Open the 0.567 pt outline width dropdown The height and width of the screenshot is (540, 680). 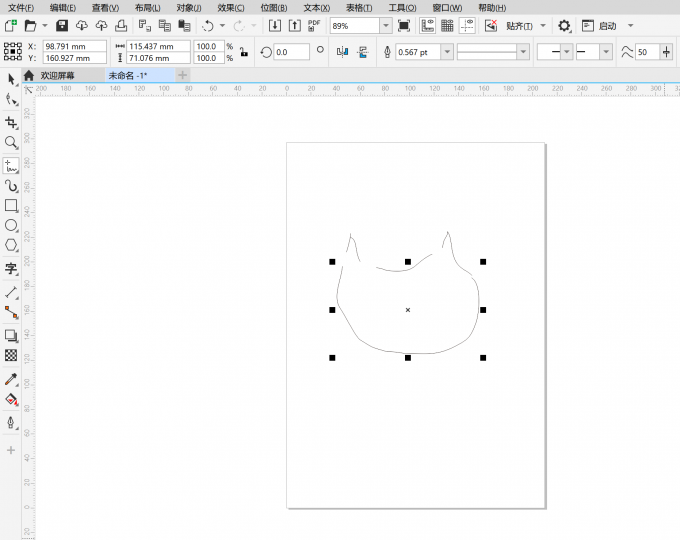(447, 52)
